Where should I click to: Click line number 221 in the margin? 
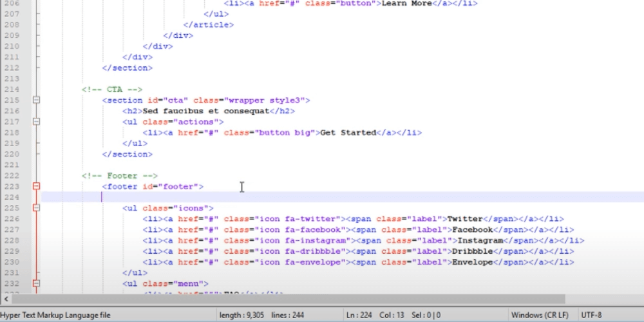(12, 165)
